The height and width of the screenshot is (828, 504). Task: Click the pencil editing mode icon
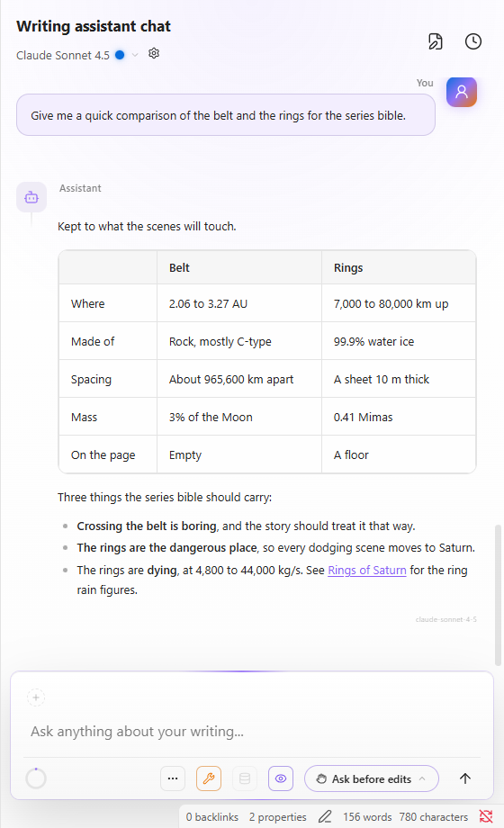tap(325, 817)
